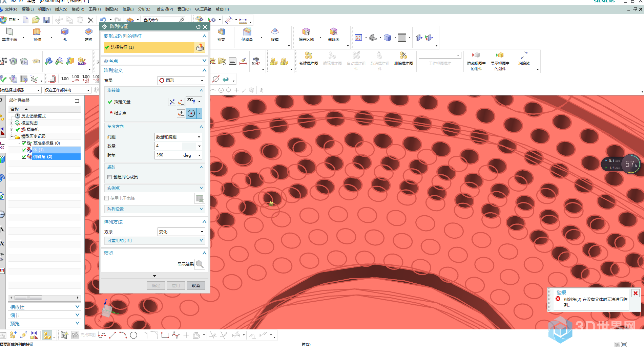This screenshot has height=348, width=644.
Task: Open the 间距 数量和跨距 dropdown
Action: 178,137
